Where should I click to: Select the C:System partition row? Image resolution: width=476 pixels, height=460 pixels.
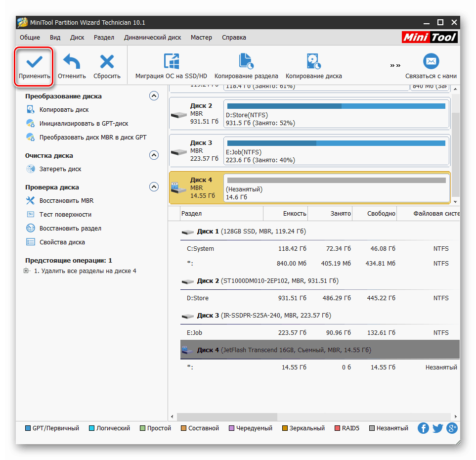[320, 249]
